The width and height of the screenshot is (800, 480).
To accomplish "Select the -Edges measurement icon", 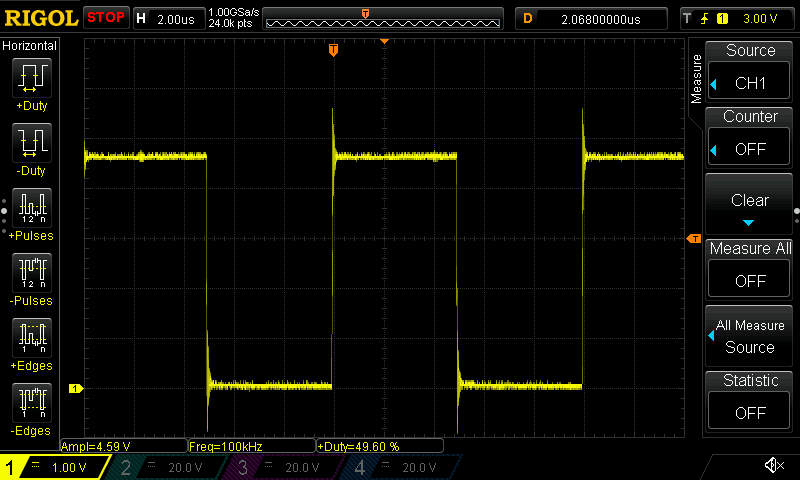I will point(32,402).
